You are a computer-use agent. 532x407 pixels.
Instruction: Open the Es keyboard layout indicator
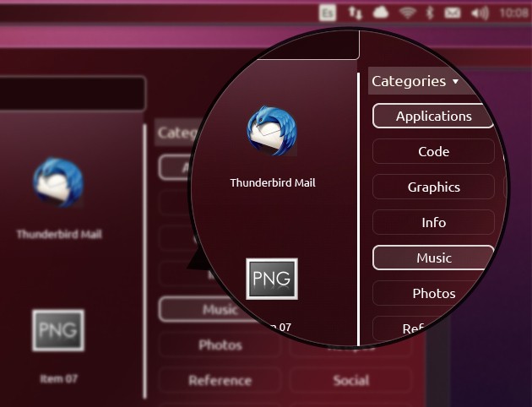pyautogui.click(x=328, y=13)
